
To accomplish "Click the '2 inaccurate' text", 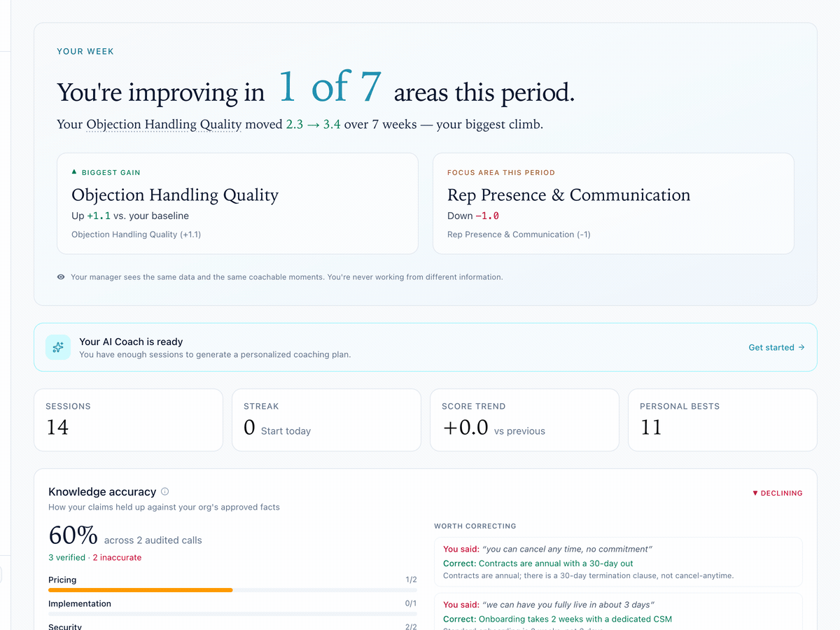I will click(117, 558).
